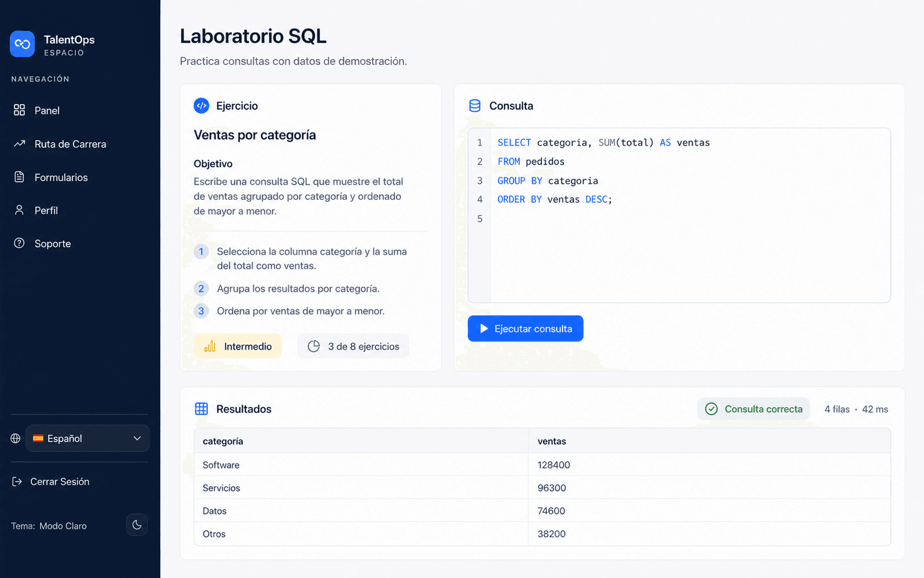924x578 pixels.
Task: Click the 74600 value cell
Action: tap(709, 511)
